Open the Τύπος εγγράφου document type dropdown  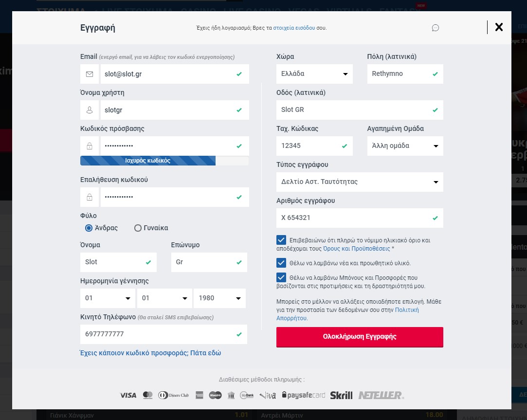(360, 182)
